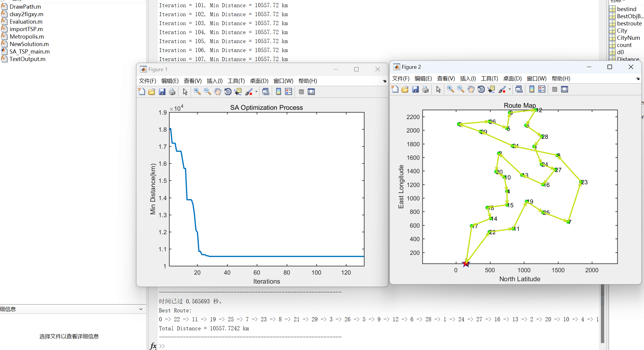Toggle Insert Colorbar in Figure 1 toolbar
This screenshot has width=644, height=350.
(278, 92)
